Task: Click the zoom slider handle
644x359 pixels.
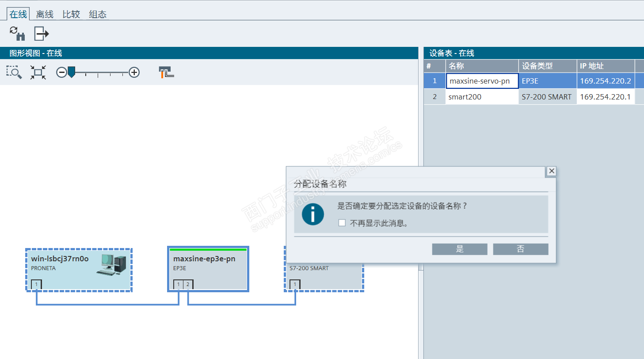Action: click(x=71, y=72)
